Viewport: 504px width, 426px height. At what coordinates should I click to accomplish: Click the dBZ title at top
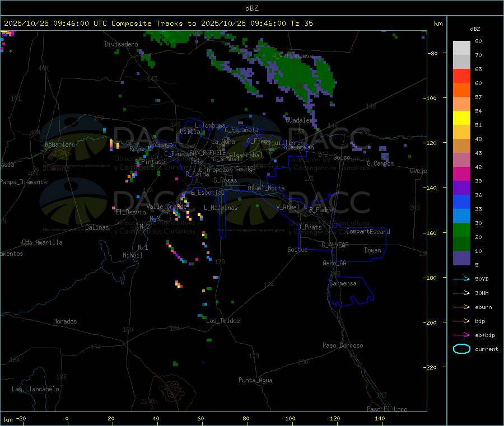pos(252,8)
